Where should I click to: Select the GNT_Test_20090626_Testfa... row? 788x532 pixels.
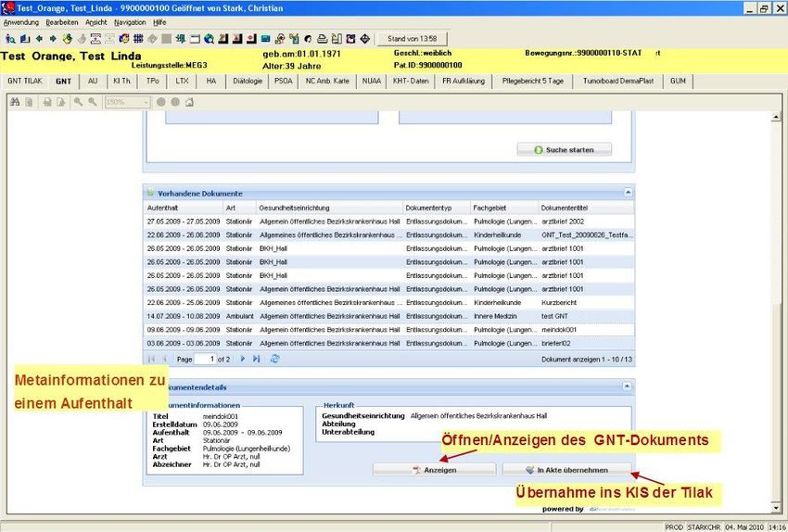(x=388, y=235)
